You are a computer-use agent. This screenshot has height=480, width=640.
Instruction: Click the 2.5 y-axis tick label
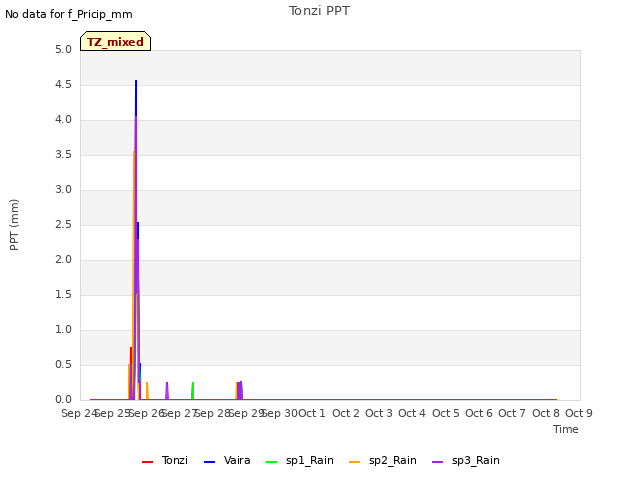click(x=63, y=224)
